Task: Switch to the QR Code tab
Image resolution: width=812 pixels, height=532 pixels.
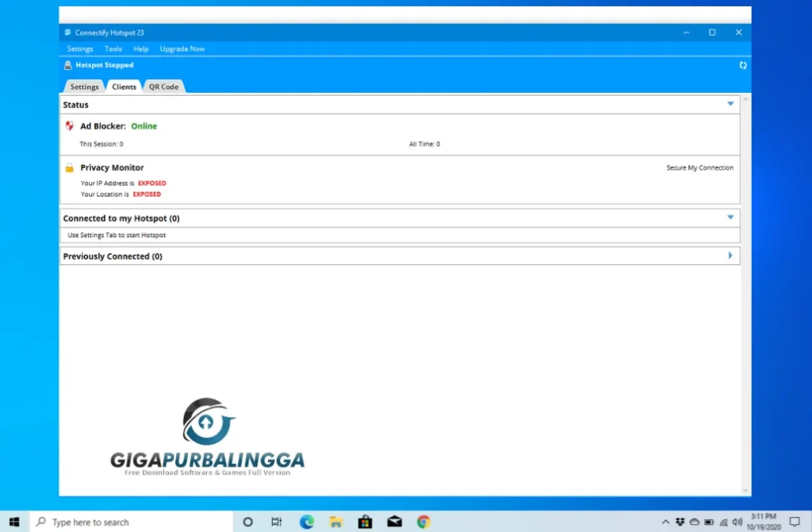Action: coord(163,86)
